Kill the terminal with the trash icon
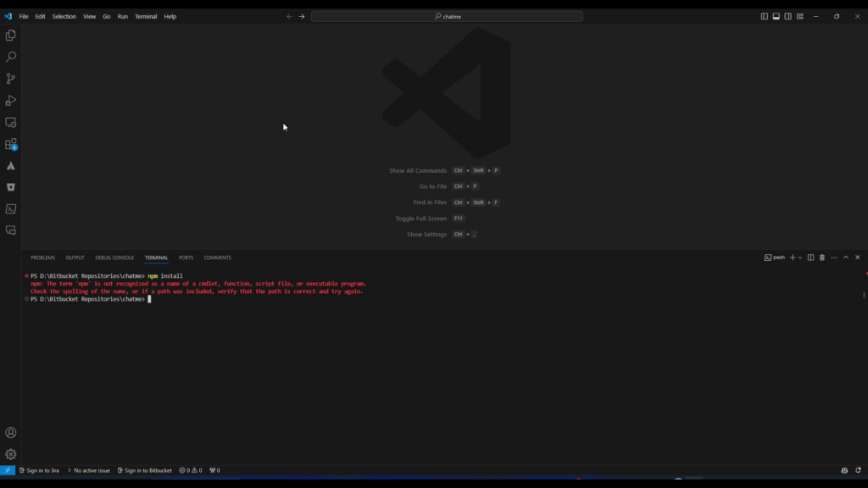Image resolution: width=868 pixels, height=488 pixels. coord(821,257)
